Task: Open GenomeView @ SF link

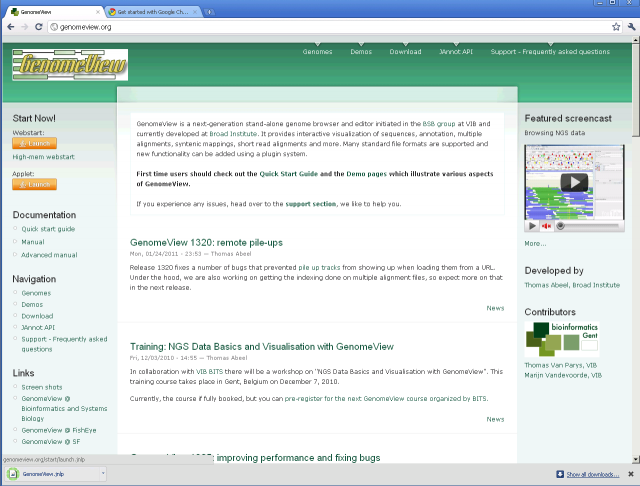Action: tap(51, 442)
